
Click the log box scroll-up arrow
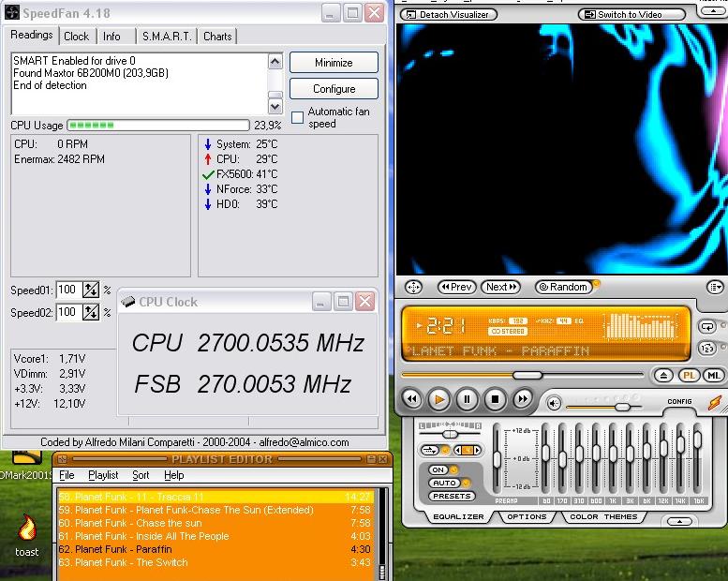point(275,61)
